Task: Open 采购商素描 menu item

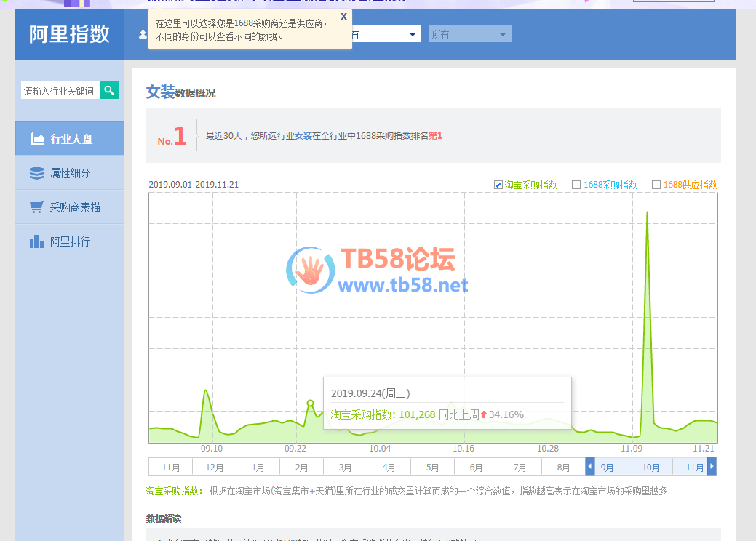Action: pyautogui.click(x=70, y=207)
